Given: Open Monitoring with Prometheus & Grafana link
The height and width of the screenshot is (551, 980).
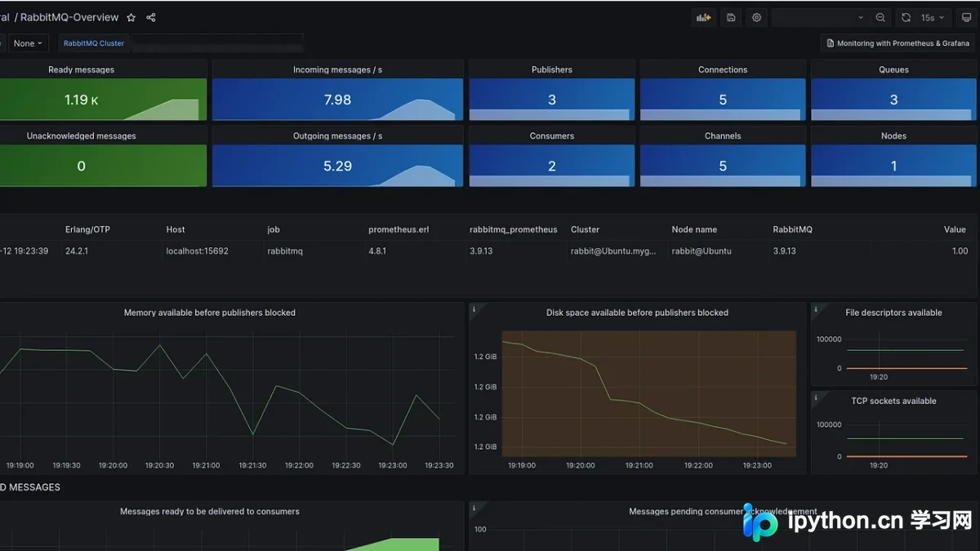Looking at the screenshot, I should (x=898, y=43).
